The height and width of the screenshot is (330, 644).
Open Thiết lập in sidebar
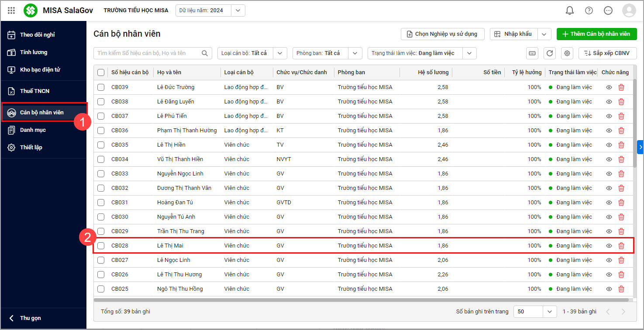pyautogui.click(x=43, y=148)
